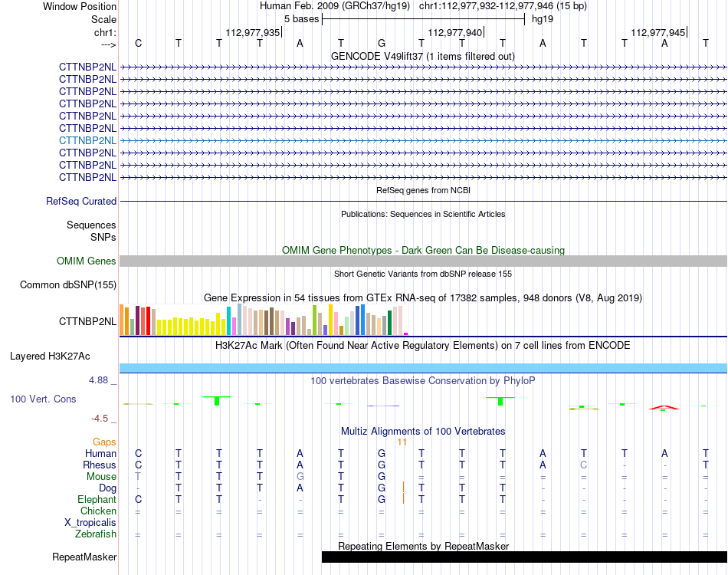Click the Multiz Alignments of 100 Vertebrates title
This screenshot has height=575, width=728.
[423, 431]
